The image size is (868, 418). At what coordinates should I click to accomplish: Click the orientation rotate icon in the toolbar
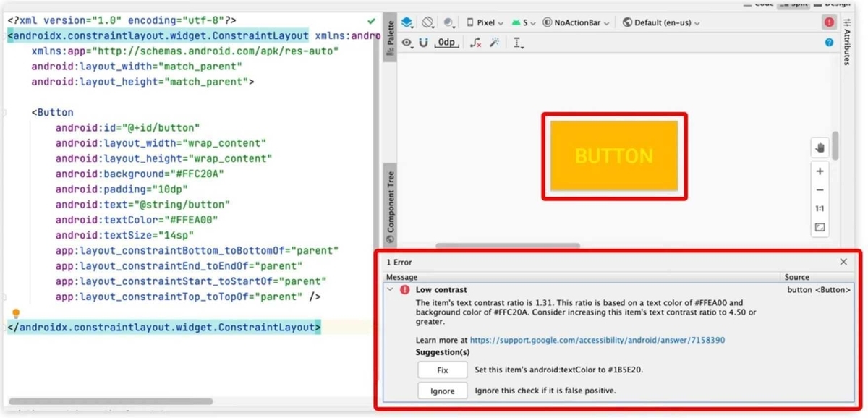[427, 22]
